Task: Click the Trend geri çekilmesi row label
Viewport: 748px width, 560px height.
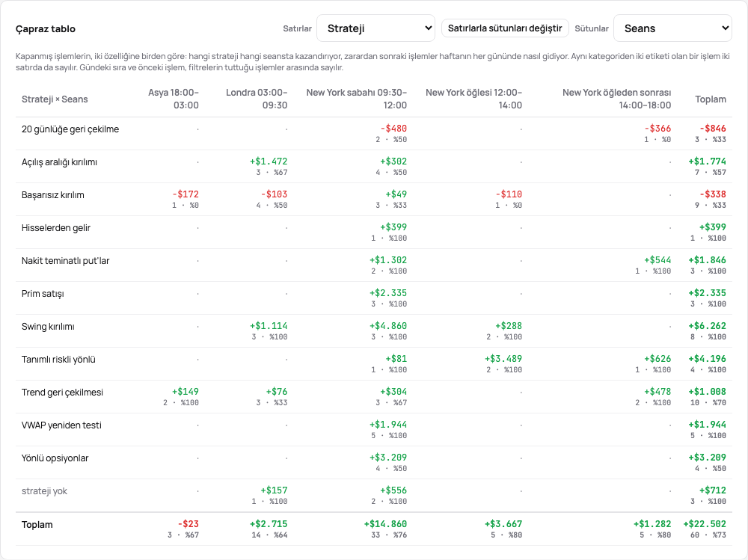Action: pos(62,393)
